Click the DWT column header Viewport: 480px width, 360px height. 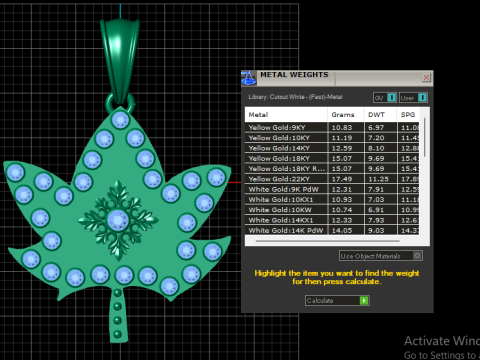[380, 115]
